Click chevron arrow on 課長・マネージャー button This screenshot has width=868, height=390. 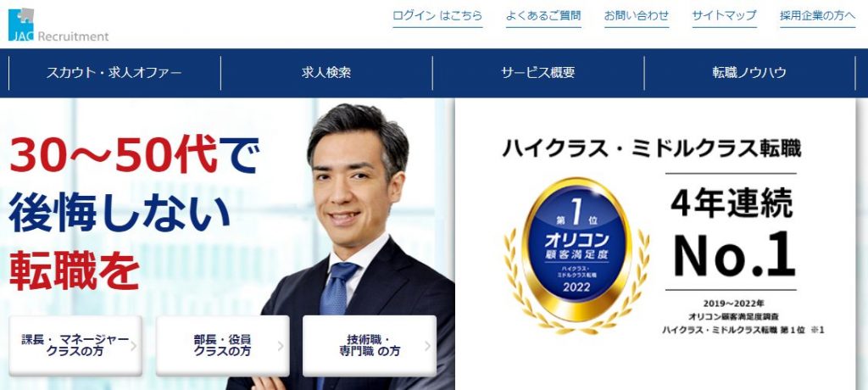(133, 346)
